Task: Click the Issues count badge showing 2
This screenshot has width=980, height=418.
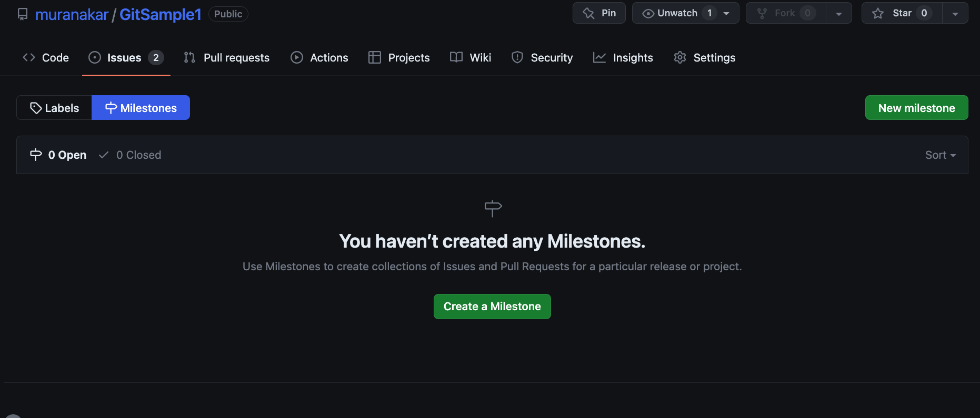Action: coord(156,57)
